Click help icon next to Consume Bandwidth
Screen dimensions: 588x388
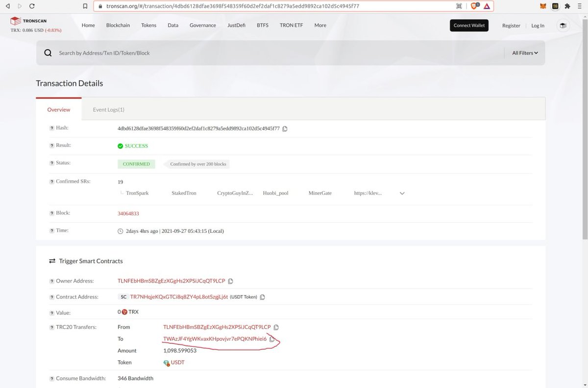tap(51, 379)
